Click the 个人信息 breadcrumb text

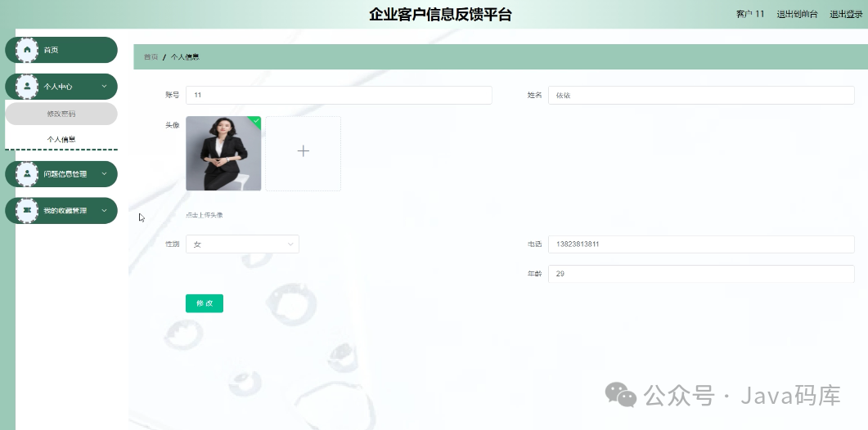click(x=185, y=57)
